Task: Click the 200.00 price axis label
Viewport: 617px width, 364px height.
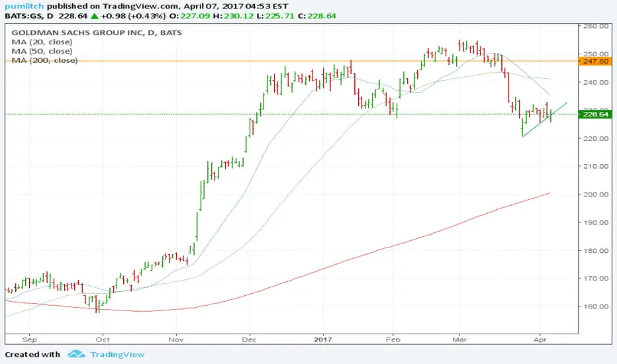Action: [x=595, y=195]
